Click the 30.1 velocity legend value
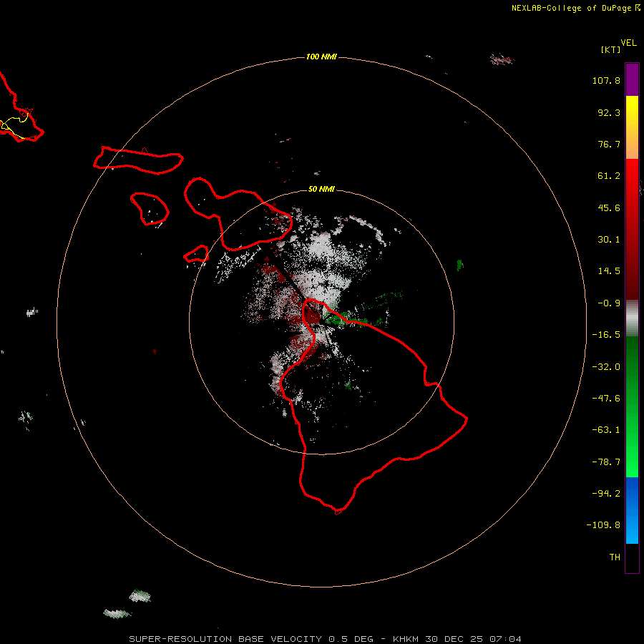 pyautogui.click(x=609, y=240)
